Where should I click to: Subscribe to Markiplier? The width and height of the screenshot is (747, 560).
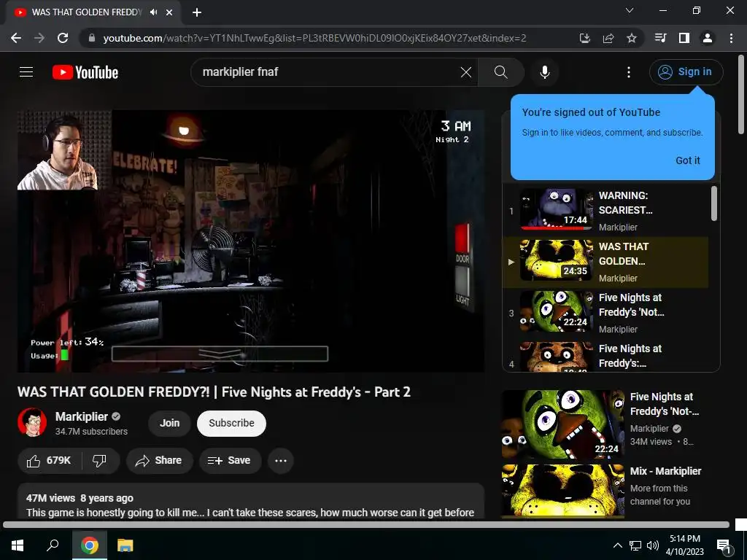[231, 423]
